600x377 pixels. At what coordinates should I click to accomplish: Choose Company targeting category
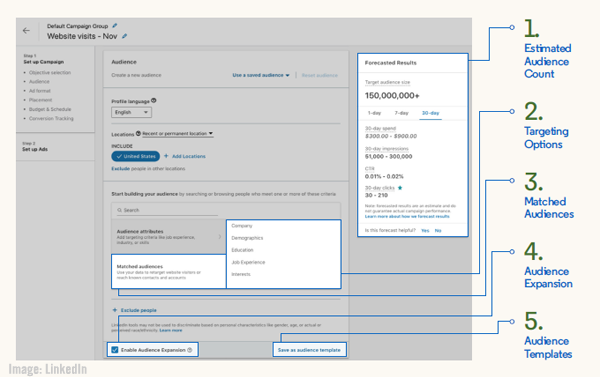pyautogui.click(x=242, y=226)
